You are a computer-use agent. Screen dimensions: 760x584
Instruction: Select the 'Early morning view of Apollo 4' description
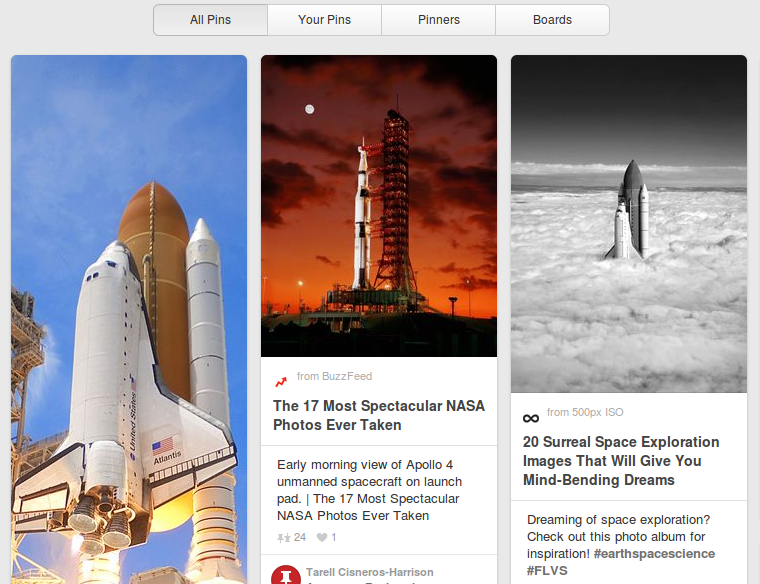click(369, 490)
